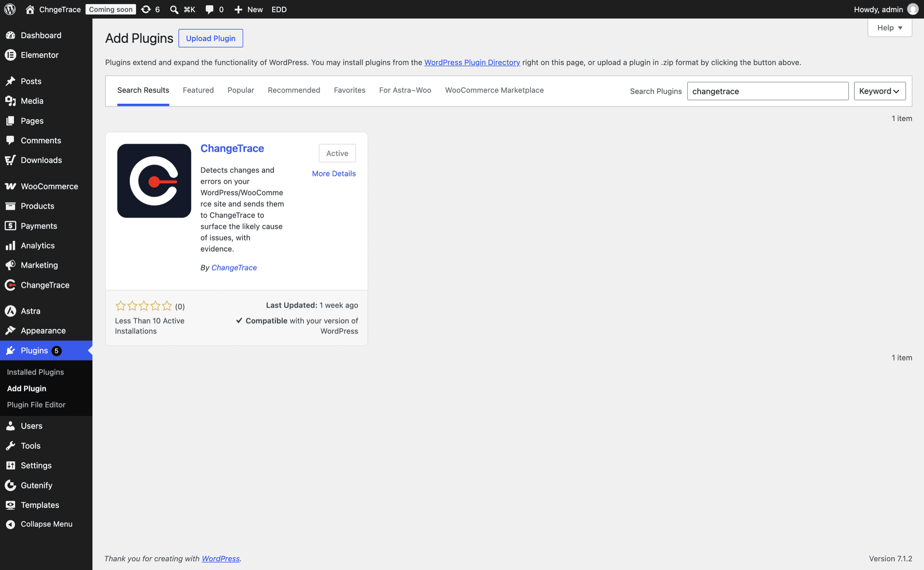
Task: Open the Downloads cart icon
Action: (x=10, y=160)
